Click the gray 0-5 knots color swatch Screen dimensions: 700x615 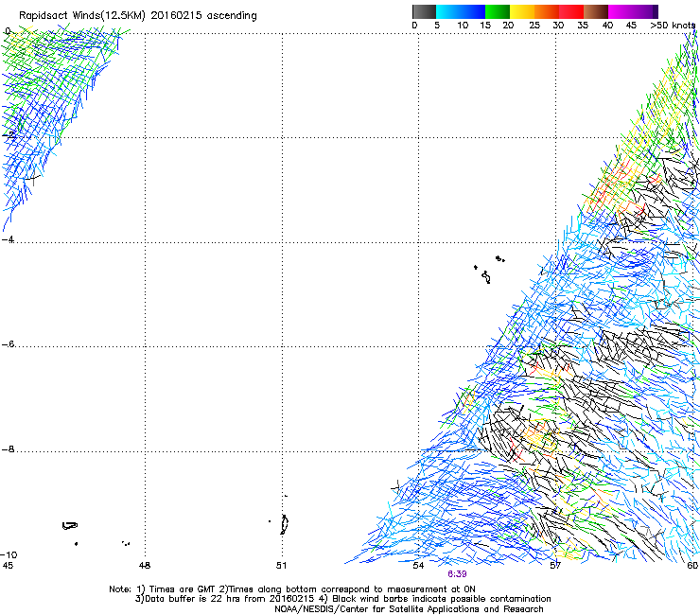[x=424, y=11]
